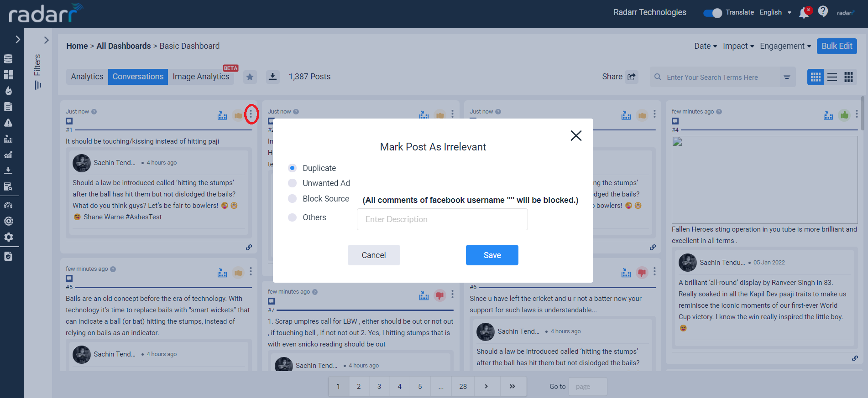Open the gauge speedometer sidebar icon
The height and width of the screenshot is (398, 868).
[x=8, y=205]
